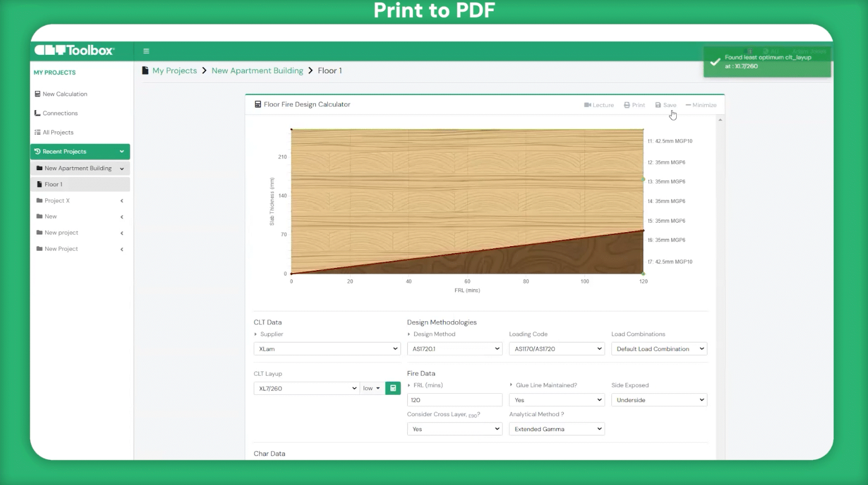Open the Design Method dropdown AS1720.1
Screen dimensions: 868x485
(x=454, y=349)
